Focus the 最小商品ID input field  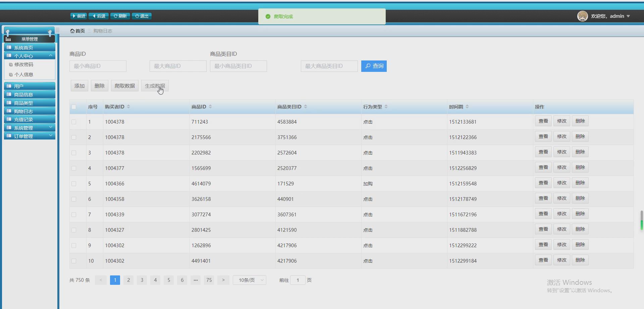[98, 66]
